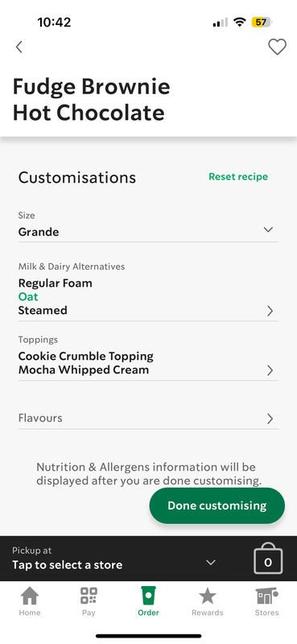Tap Cookie Crumble Topping entry

86,356
